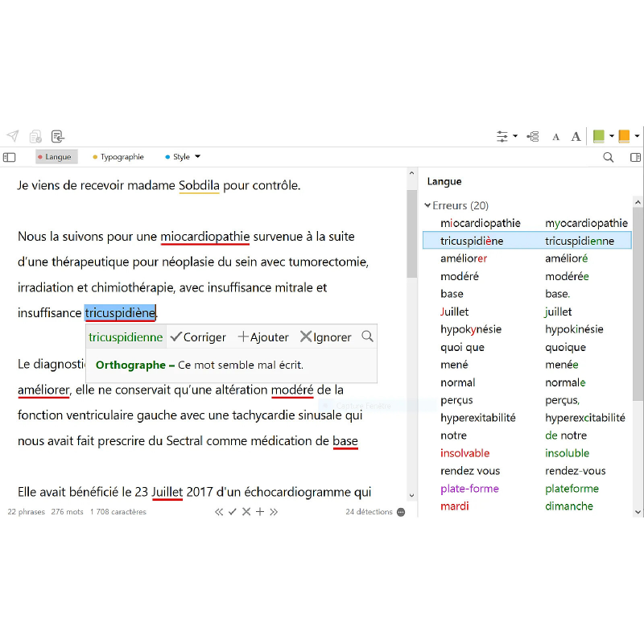Image resolution: width=644 pixels, height=644 pixels.
Task: Select the miocardiopathie error in the list
Action: 481,223
